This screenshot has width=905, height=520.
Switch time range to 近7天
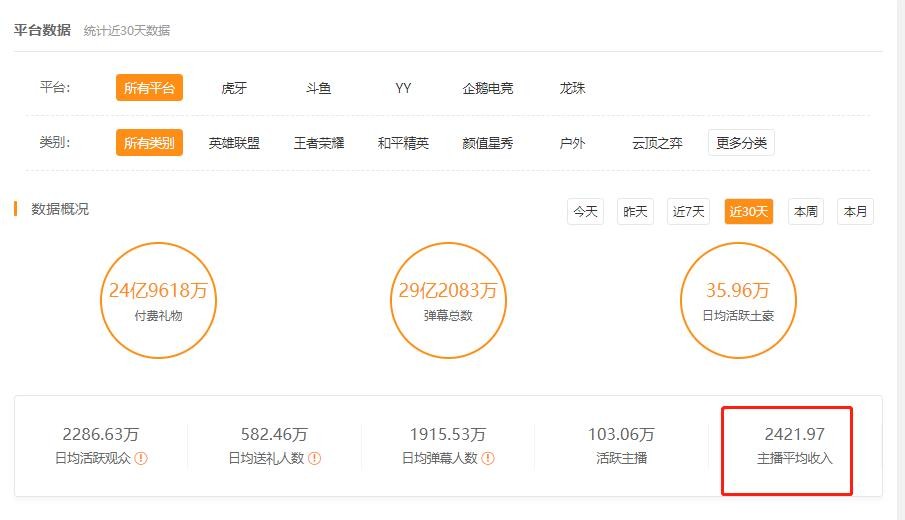pos(688,212)
